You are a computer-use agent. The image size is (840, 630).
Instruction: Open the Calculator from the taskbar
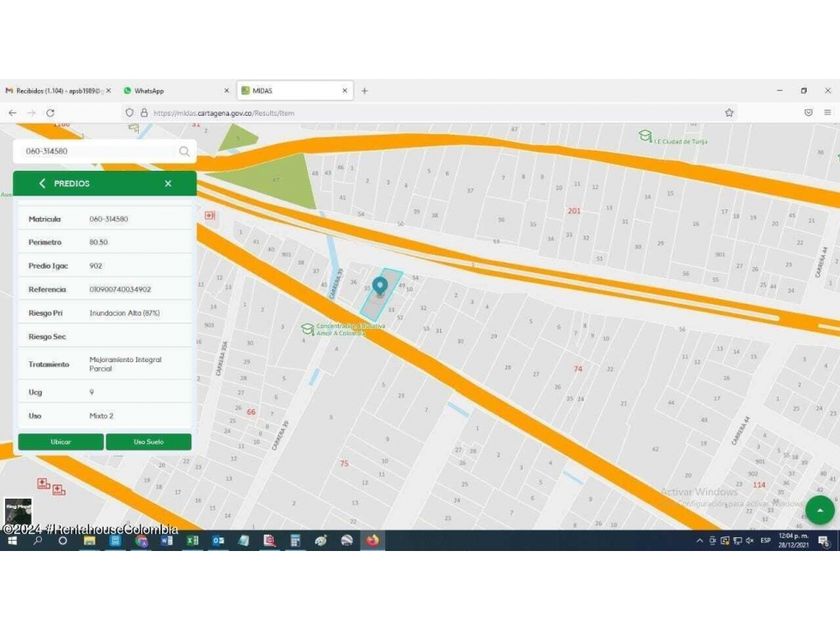(295, 541)
